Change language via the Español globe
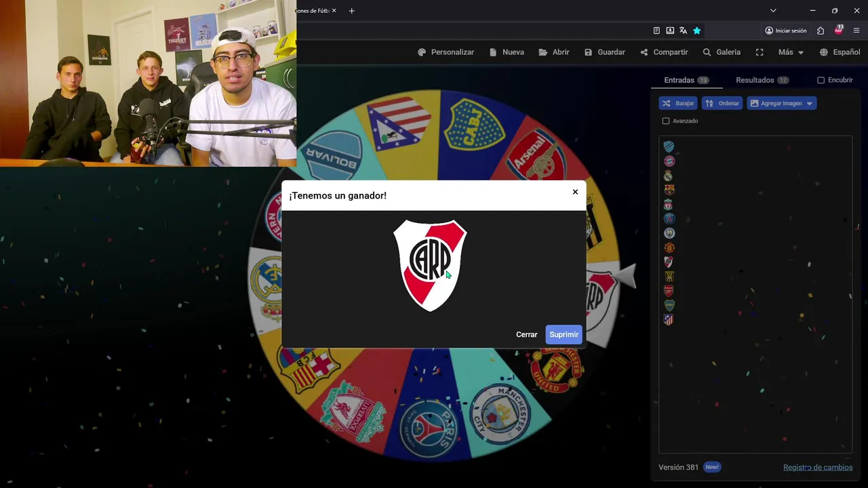The height and width of the screenshot is (488, 868). click(840, 52)
